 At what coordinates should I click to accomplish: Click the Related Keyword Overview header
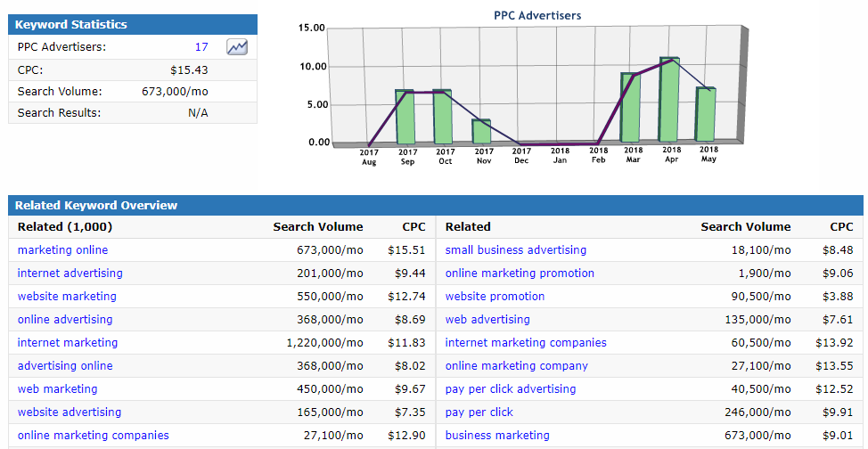tap(96, 206)
